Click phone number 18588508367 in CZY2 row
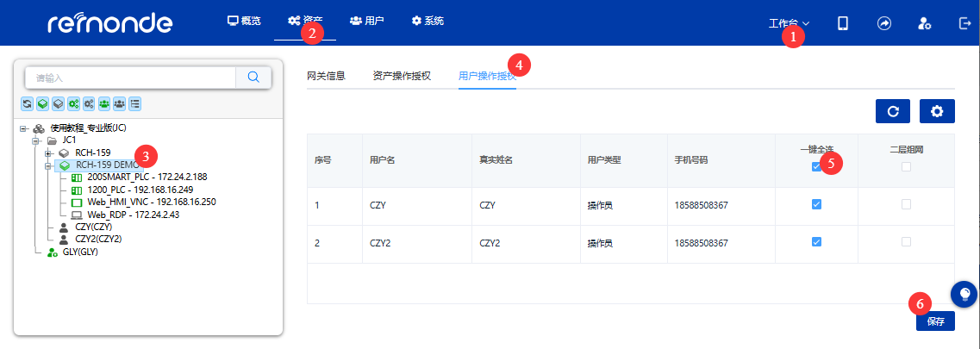Screen dimensions: 980x349 click(x=702, y=242)
